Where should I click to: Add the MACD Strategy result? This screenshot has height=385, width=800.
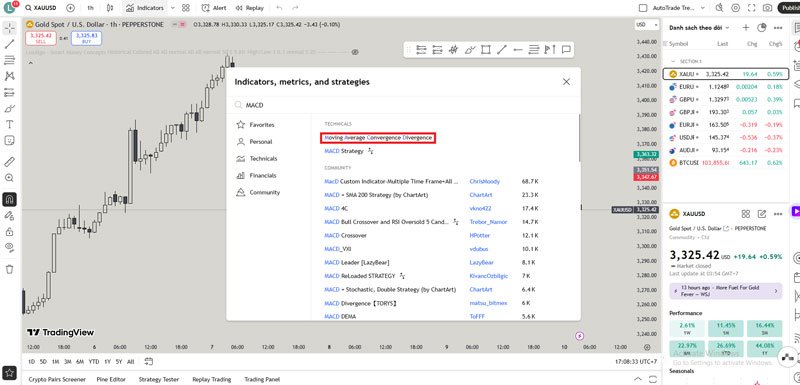point(344,151)
